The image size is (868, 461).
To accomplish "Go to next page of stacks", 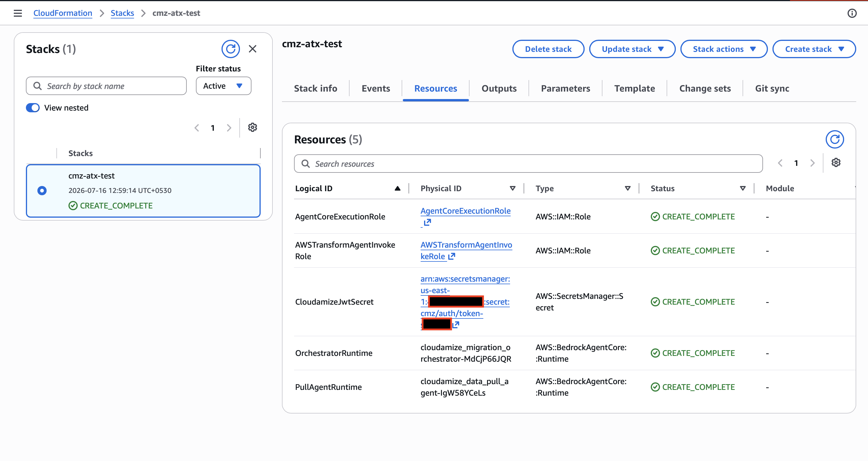I will 229,128.
